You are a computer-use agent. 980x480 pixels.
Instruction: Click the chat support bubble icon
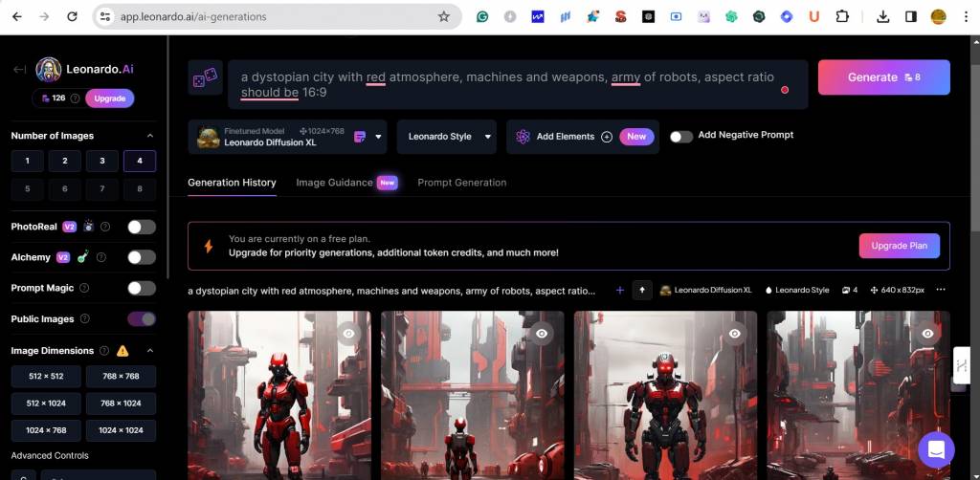[x=935, y=448]
